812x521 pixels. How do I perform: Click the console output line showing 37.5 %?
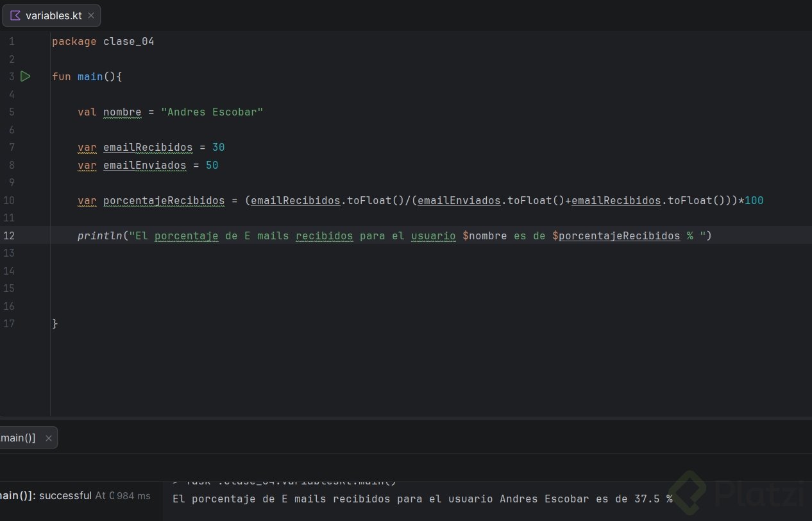pyautogui.click(x=422, y=499)
